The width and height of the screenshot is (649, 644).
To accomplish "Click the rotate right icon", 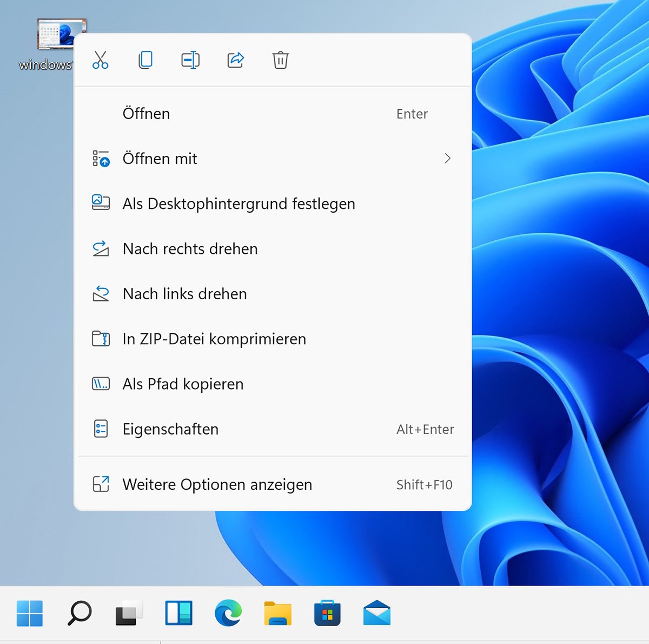I will click(x=101, y=248).
